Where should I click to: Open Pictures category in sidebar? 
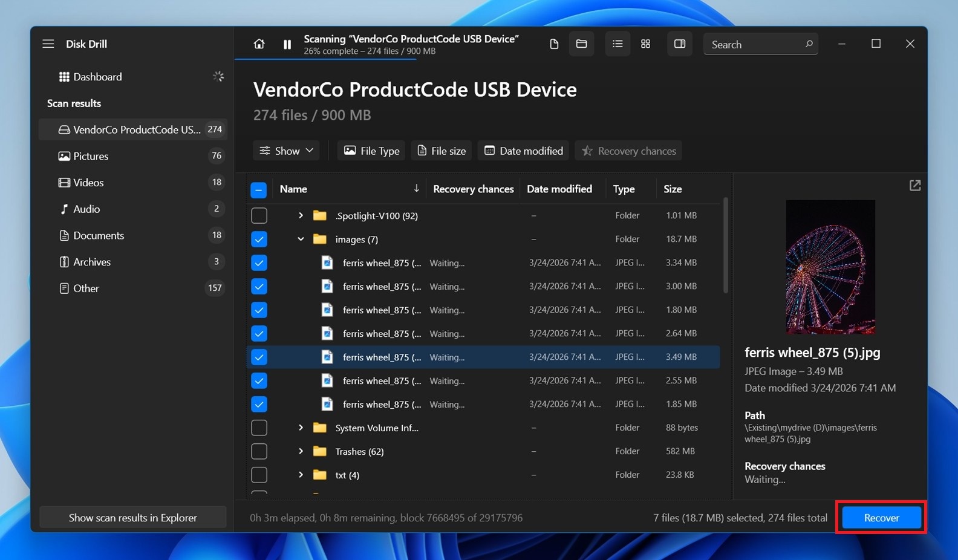click(133, 156)
